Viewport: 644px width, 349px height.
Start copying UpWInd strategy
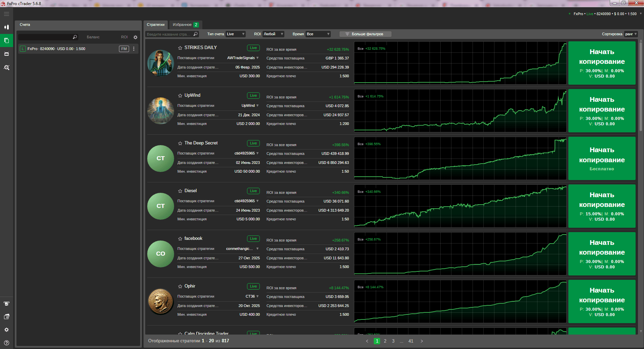pyautogui.click(x=602, y=111)
